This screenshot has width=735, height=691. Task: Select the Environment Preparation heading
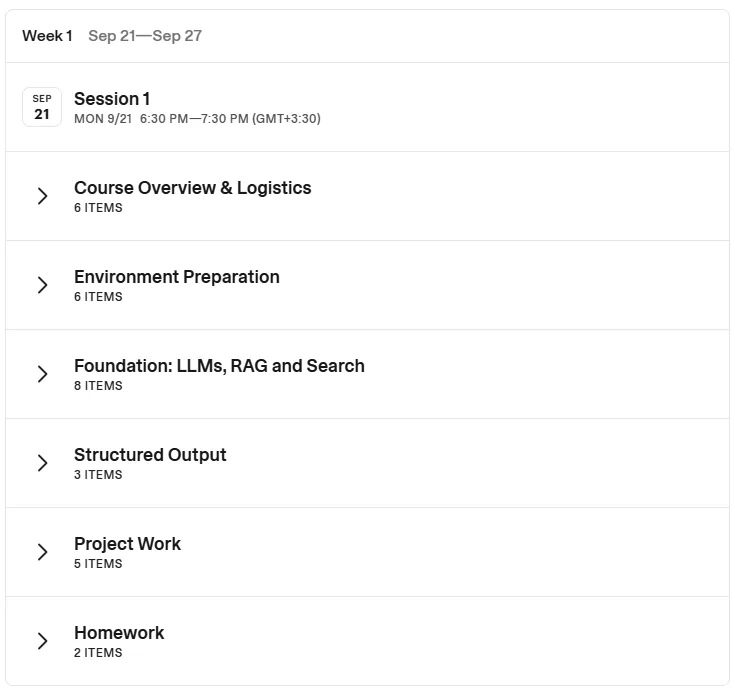[177, 277]
